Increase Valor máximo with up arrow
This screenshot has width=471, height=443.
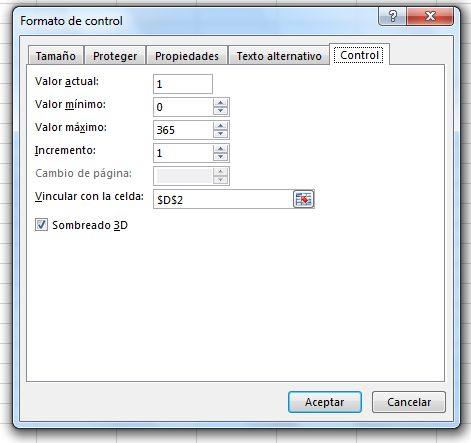coord(220,126)
